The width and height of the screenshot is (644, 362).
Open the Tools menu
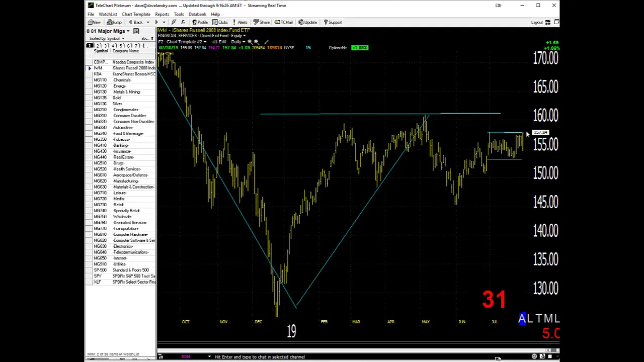coord(179,14)
